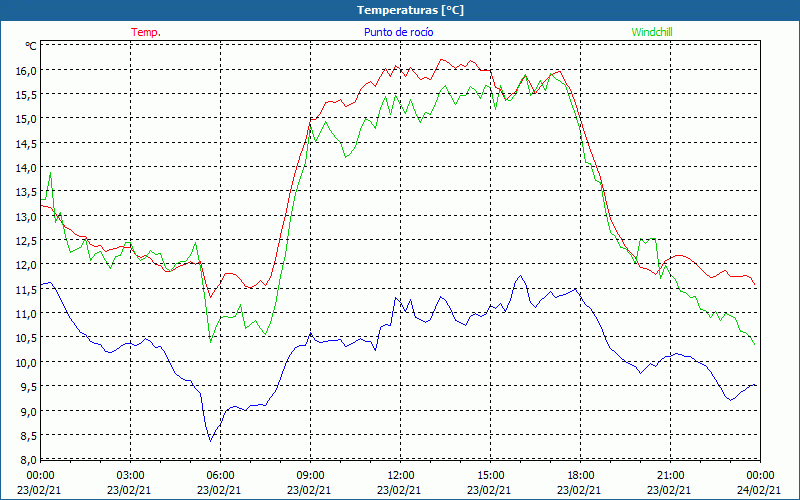Screen dimensions: 800x500
Task: Click the '23/02/21' date under 18:00
Action: coord(579,490)
